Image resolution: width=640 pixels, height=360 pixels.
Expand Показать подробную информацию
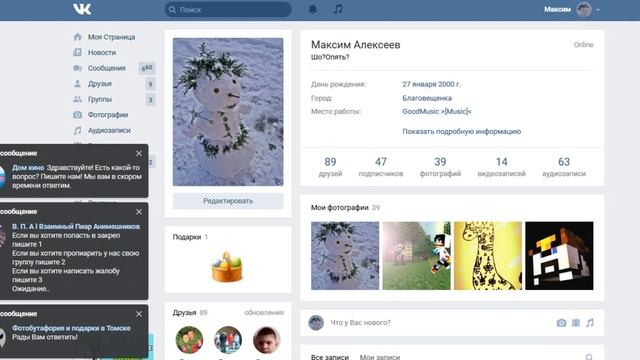[462, 131]
